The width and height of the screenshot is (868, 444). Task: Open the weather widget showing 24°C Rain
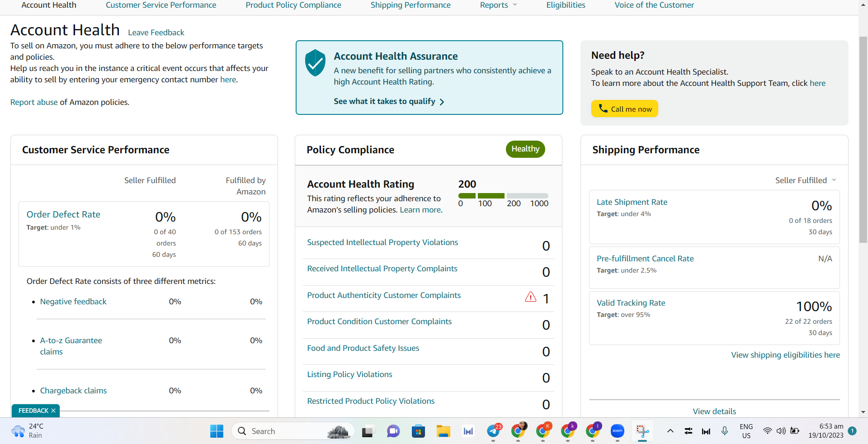coord(27,431)
